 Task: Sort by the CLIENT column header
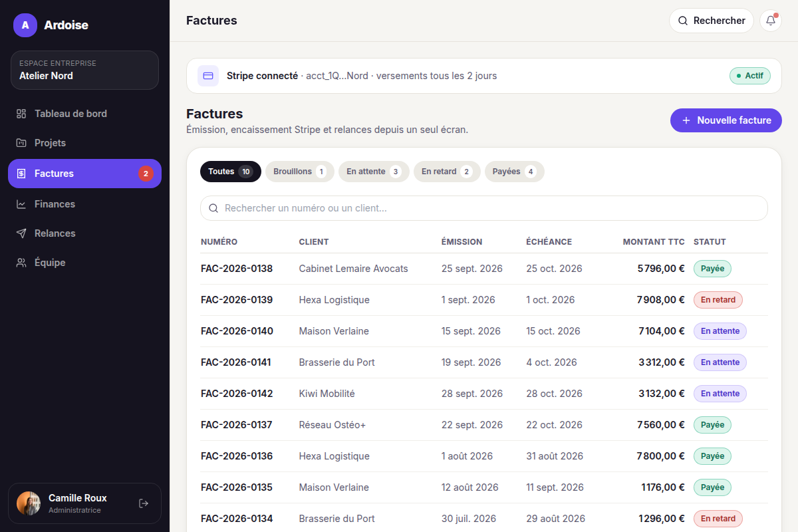(x=314, y=242)
